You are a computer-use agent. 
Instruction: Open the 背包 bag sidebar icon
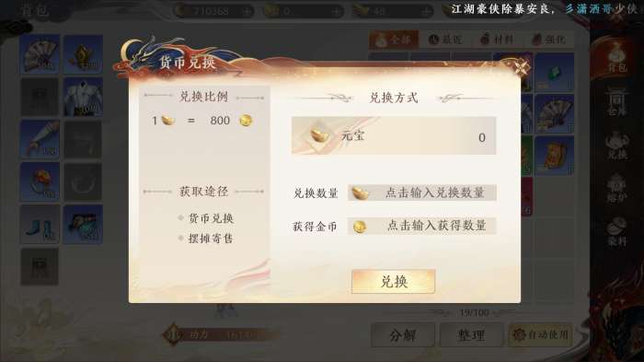pyautogui.click(x=616, y=58)
